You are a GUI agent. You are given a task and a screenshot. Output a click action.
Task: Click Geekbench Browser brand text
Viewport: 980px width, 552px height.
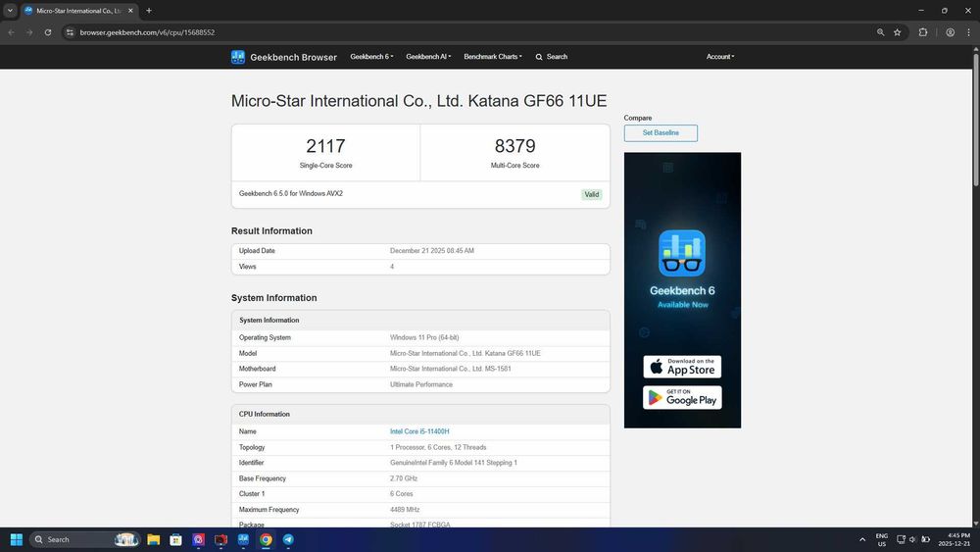point(293,58)
